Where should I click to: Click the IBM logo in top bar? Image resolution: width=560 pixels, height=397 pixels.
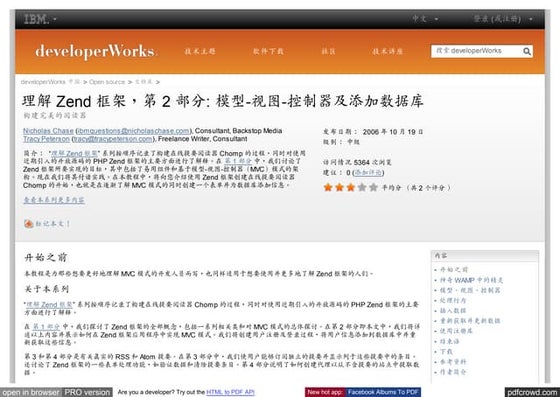coord(36,19)
